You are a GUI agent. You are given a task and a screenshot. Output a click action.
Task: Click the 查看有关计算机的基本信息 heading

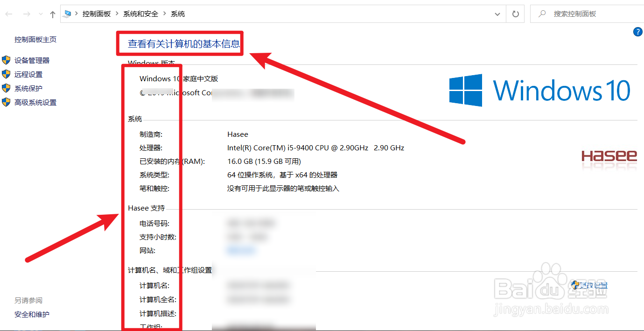click(184, 44)
